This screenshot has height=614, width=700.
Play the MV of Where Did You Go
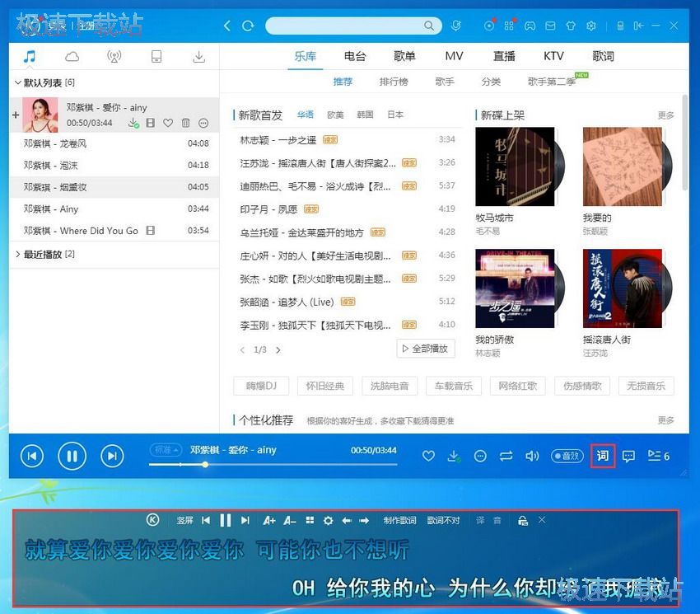[151, 231]
